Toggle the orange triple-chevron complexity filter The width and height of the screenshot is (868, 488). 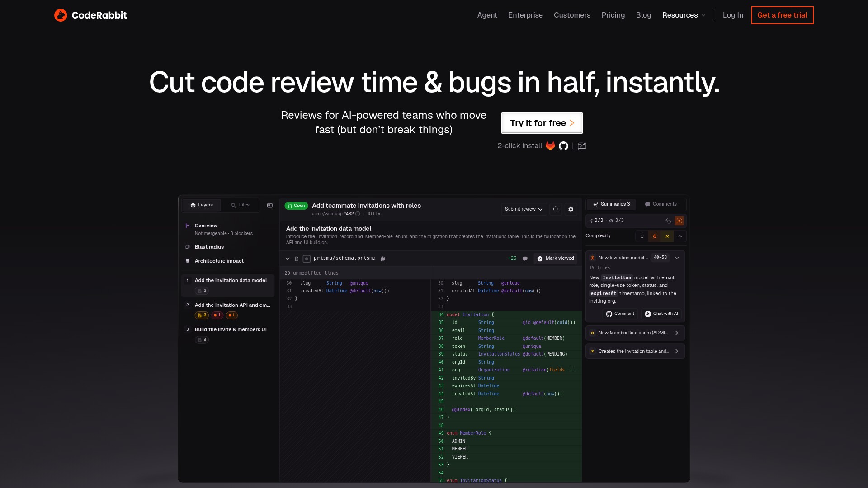[x=655, y=236]
